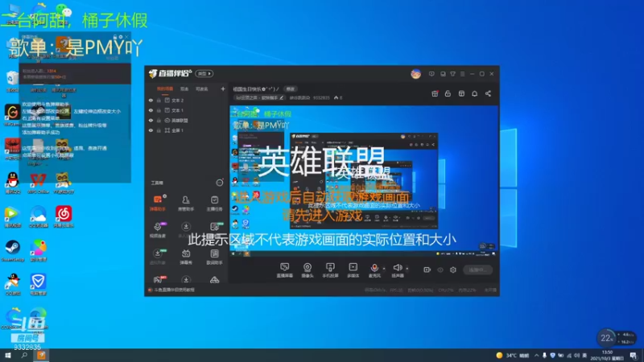
Task: Open the 歌词助手 tool
Action: [x=214, y=257]
